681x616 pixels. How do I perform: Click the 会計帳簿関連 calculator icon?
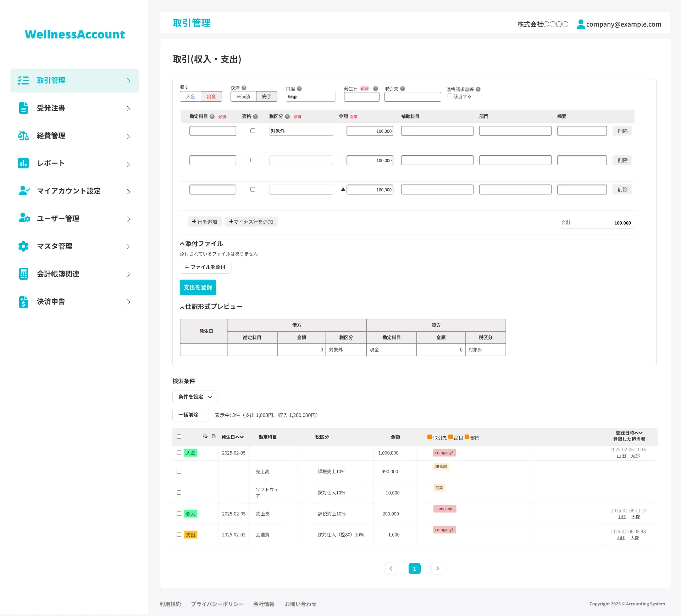(23, 274)
